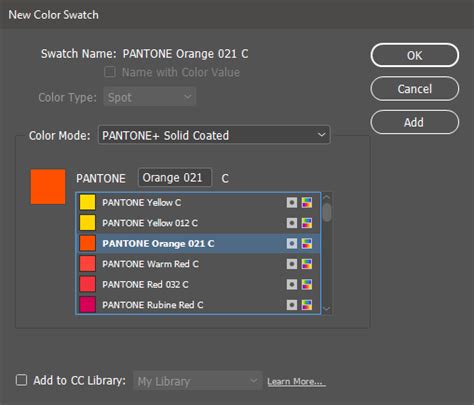Viewport: 474px width, 405px height.
Task: Click the Add button
Action: pos(415,122)
